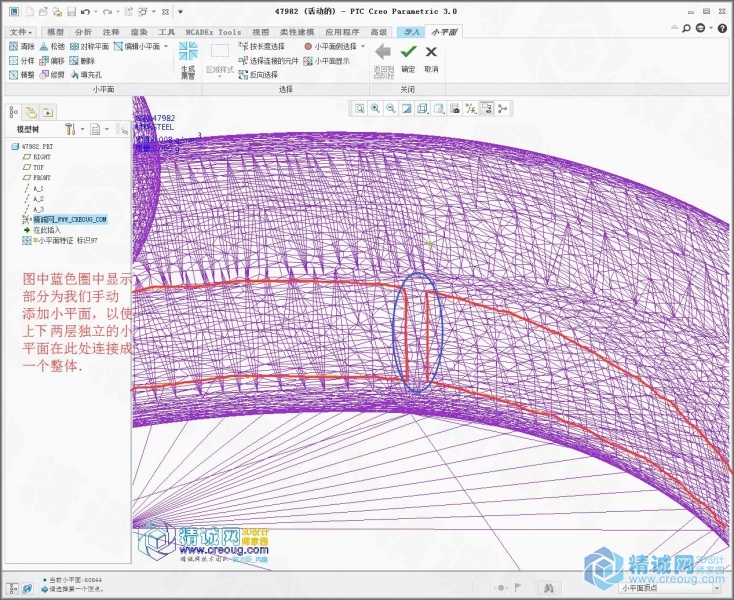Viewport: 734px width, 600px height.
Task: Open the 分析 (Analysis) ribbon tab
Action: point(83,32)
